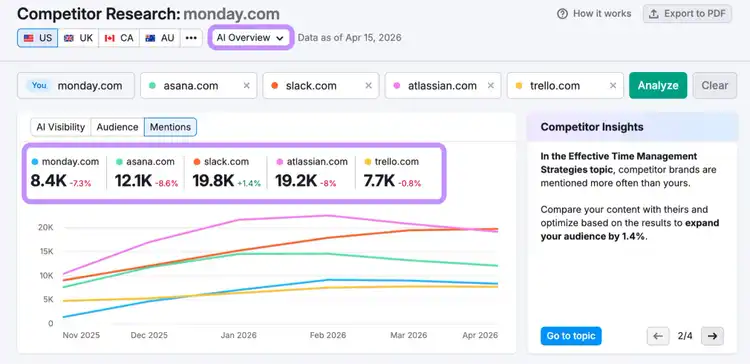Go to previous competitor insight arrow
This screenshot has height=364, width=750.
point(658,336)
